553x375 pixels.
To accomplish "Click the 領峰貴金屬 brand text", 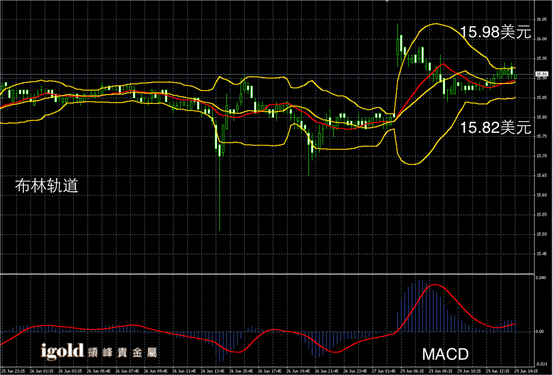I will pos(122,352).
